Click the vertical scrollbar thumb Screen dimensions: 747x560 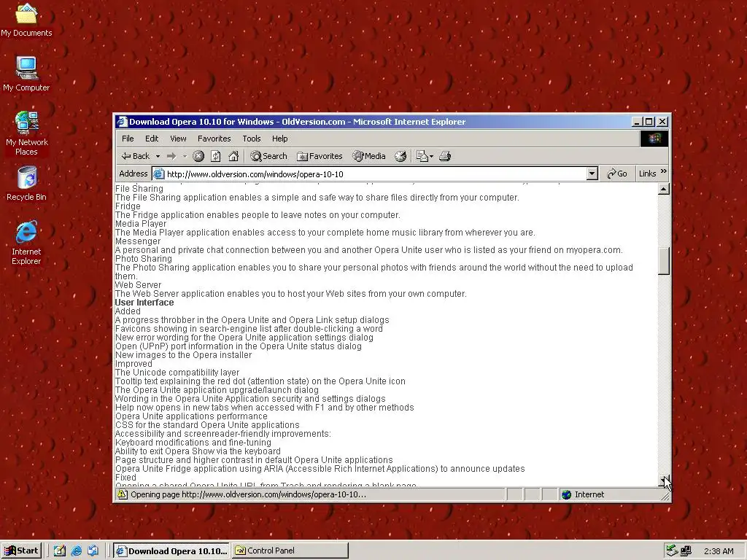(664, 260)
